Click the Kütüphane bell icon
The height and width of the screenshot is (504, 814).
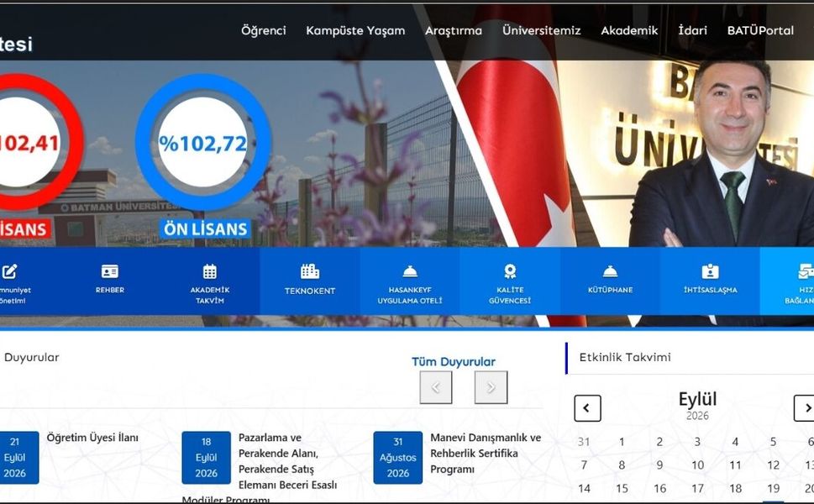[x=610, y=271]
